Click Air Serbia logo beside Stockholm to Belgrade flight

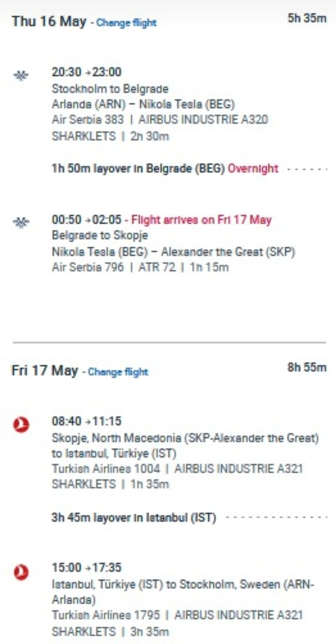pyautogui.click(x=21, y=75)
